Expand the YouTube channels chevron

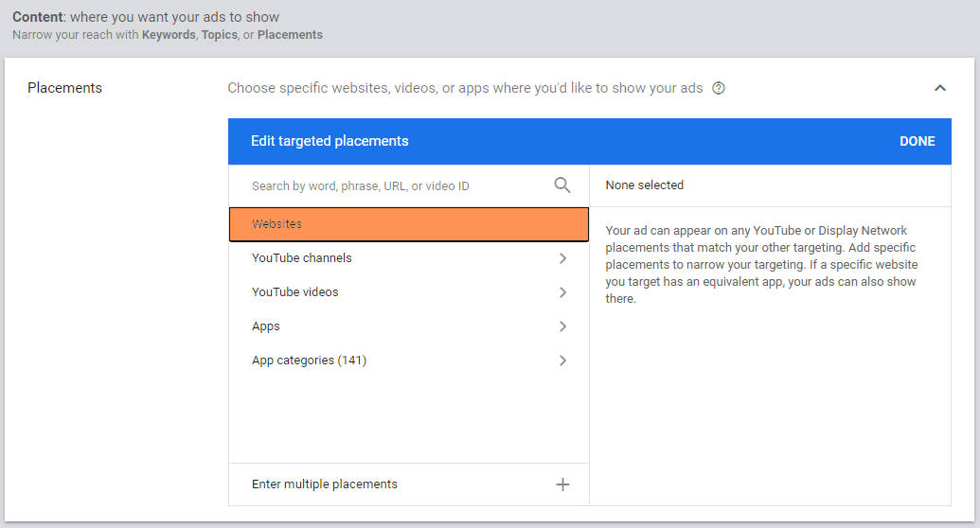pos(562,258)
